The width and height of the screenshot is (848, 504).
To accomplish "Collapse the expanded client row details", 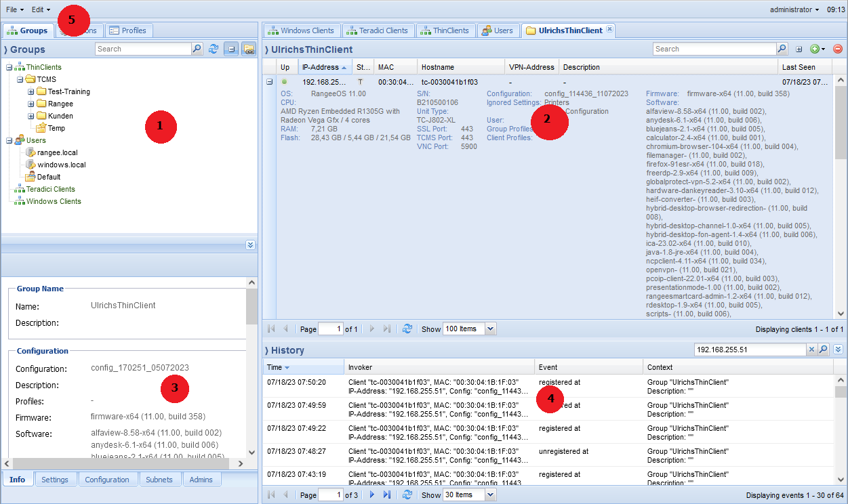I will pos(269,82).
